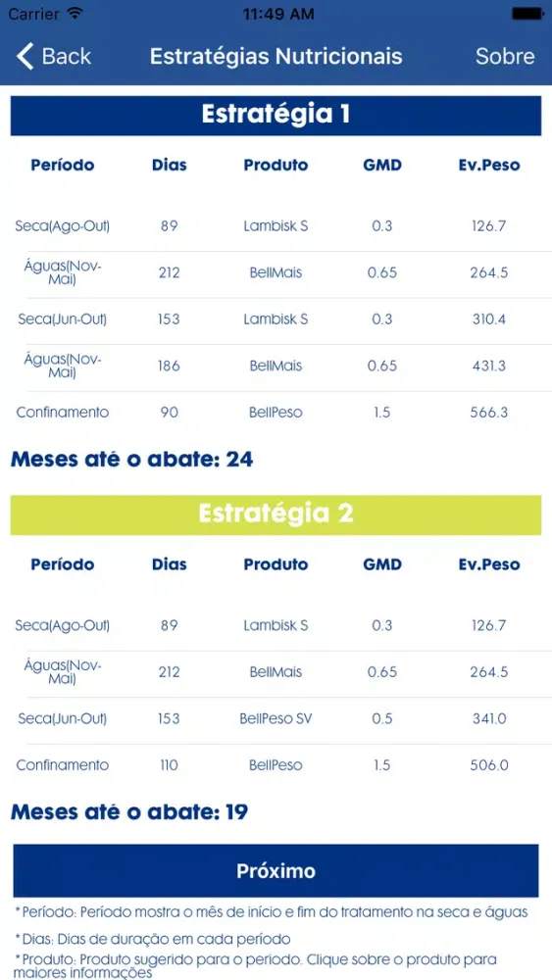Select the Estratégia 1 header bar

(x=276, y=115)
